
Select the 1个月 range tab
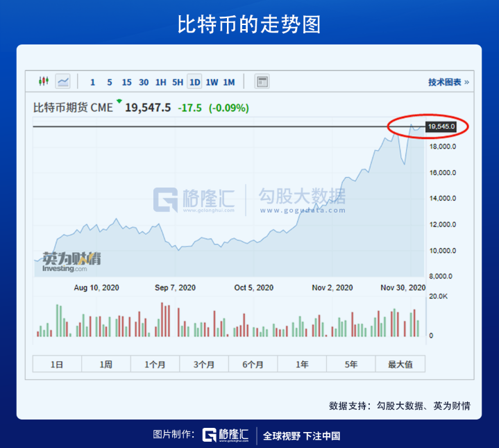pyautogui.click(x=155, y=364)
